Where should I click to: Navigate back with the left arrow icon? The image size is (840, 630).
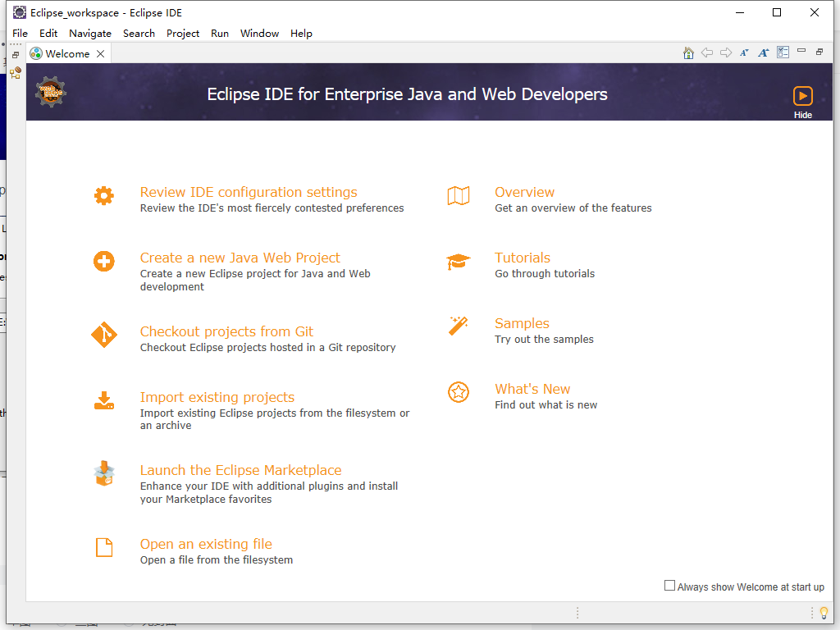click(707, 52)
